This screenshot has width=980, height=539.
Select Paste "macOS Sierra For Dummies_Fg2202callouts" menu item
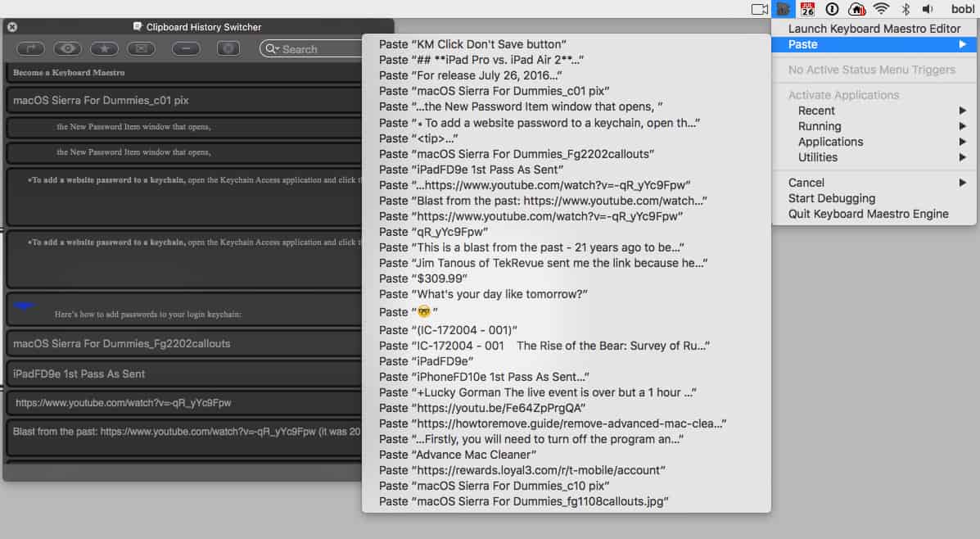click(566, 154)
